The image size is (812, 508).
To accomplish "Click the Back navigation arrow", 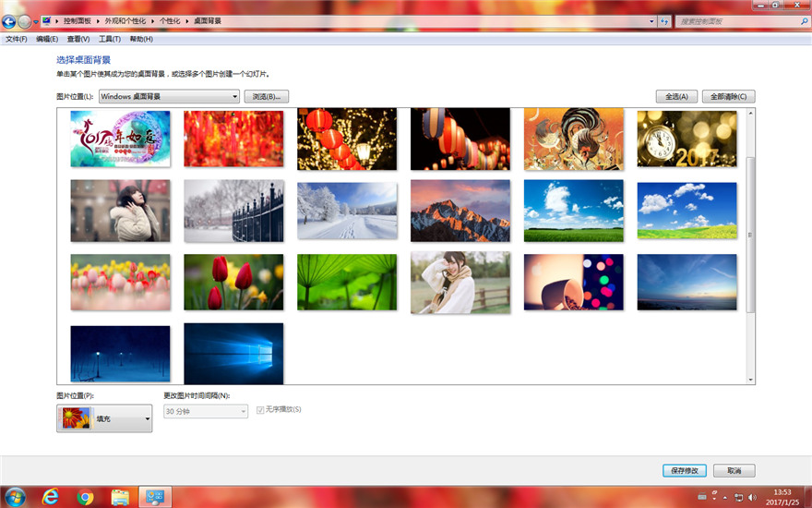I will pos(9,21).
